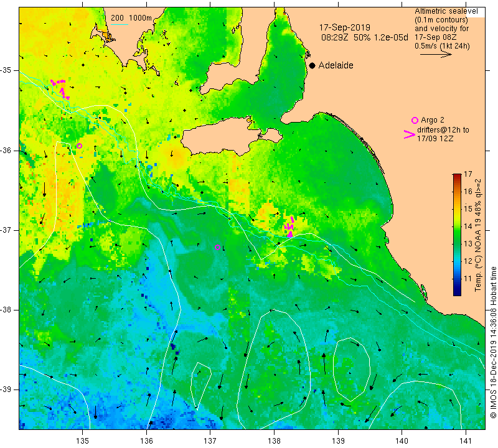The height and width of the screenshot is (448, 498).
Task: Select the Argo float marker near 135E 36S
Action: pyautogui.click(x=80, y=146)
